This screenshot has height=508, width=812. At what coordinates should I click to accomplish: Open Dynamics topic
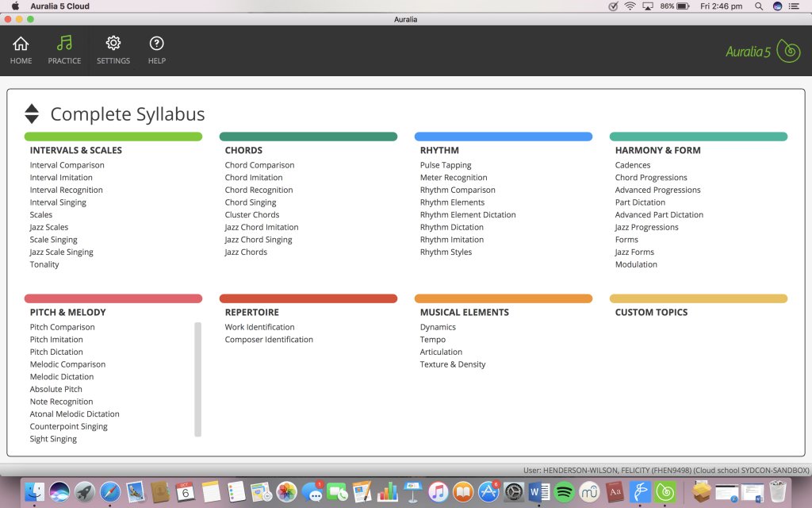pyautogui.click(x=438, y=327)
